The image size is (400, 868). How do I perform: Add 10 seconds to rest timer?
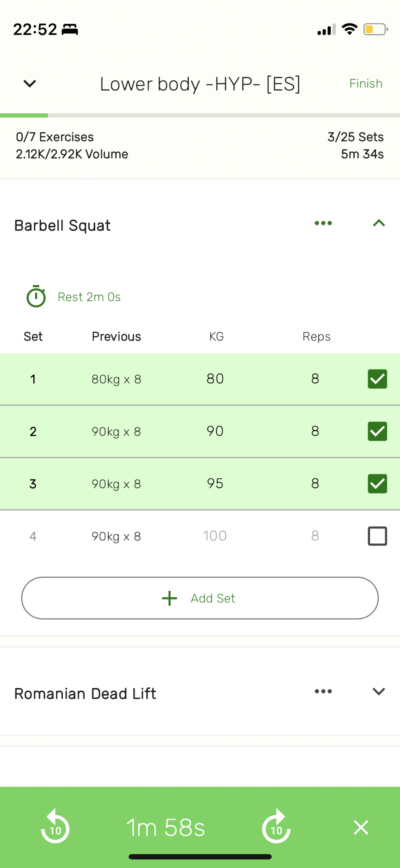point(276,827)
